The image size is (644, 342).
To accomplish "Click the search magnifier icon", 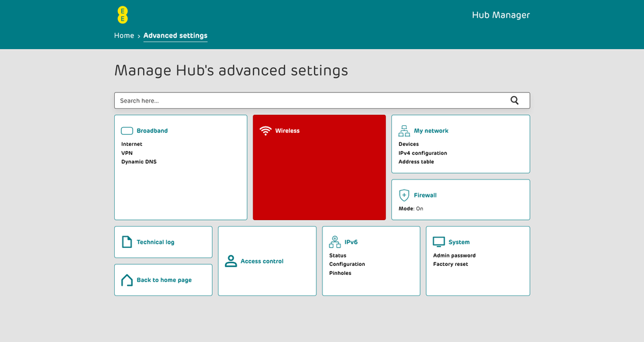I will tap(514, 100).
